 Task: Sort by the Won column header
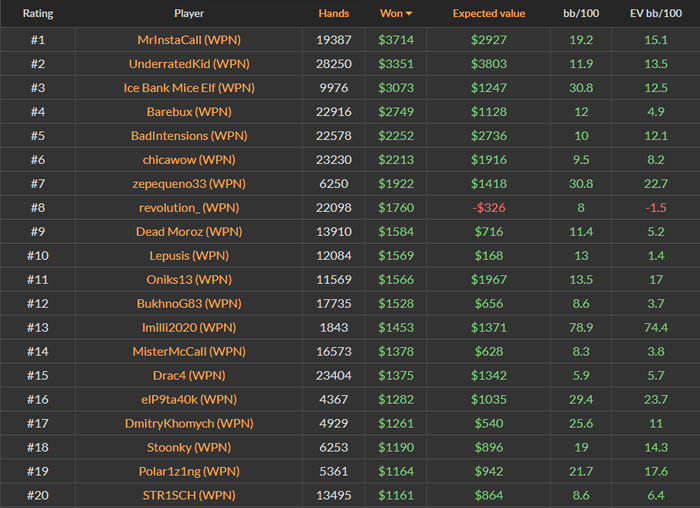(391, 15)
